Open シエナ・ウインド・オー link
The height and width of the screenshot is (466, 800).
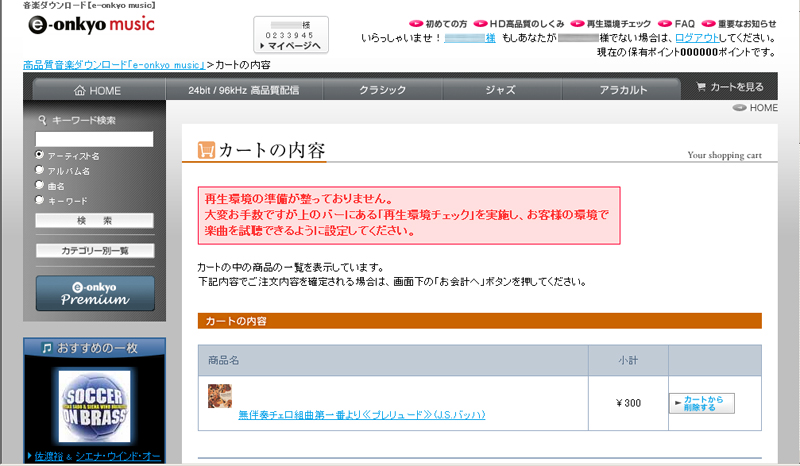118,456
